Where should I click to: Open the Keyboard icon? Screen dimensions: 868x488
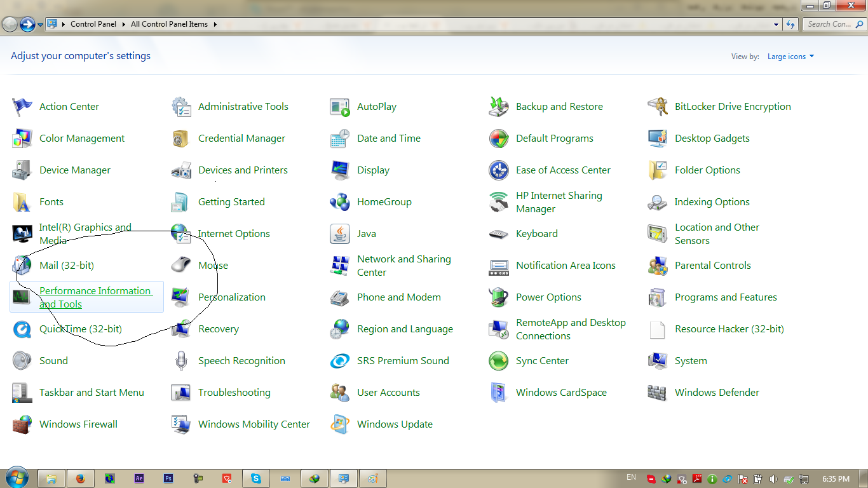coord(499,234)
